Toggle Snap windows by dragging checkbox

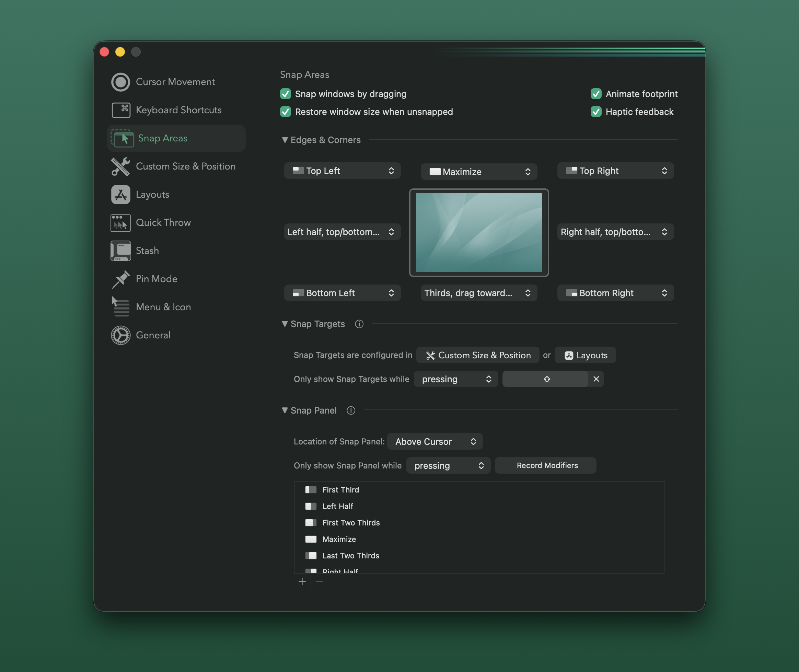tap(286, 94)
